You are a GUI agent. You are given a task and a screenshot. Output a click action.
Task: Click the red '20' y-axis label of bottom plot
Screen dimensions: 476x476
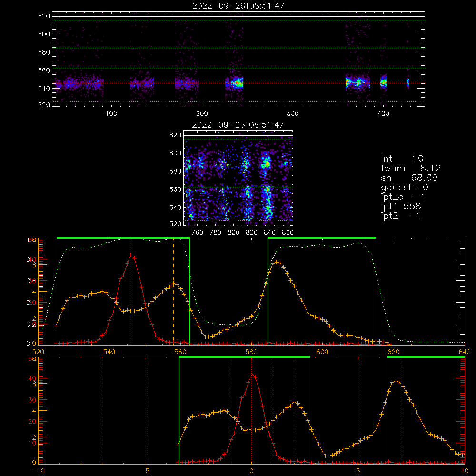click(x=32, y=422)
